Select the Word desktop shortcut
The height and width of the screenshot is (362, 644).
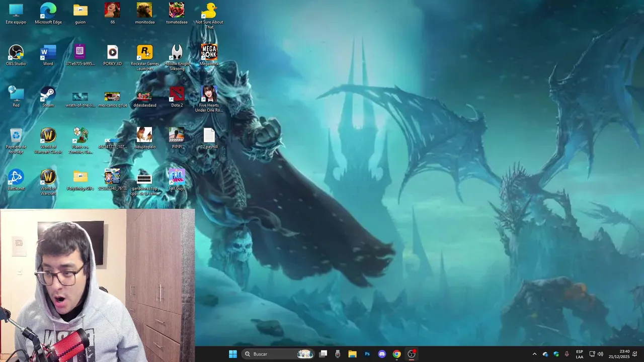pyautogui.click(x=48, y=55)
